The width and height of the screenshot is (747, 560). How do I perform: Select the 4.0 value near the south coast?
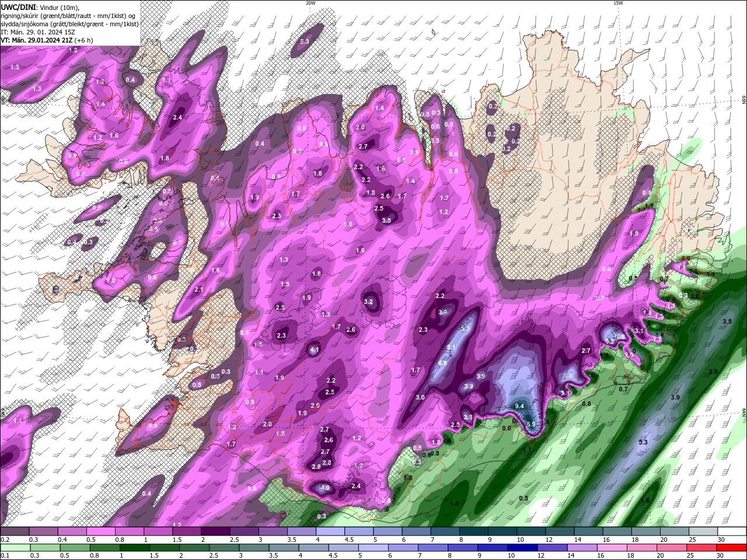(325, 488)
